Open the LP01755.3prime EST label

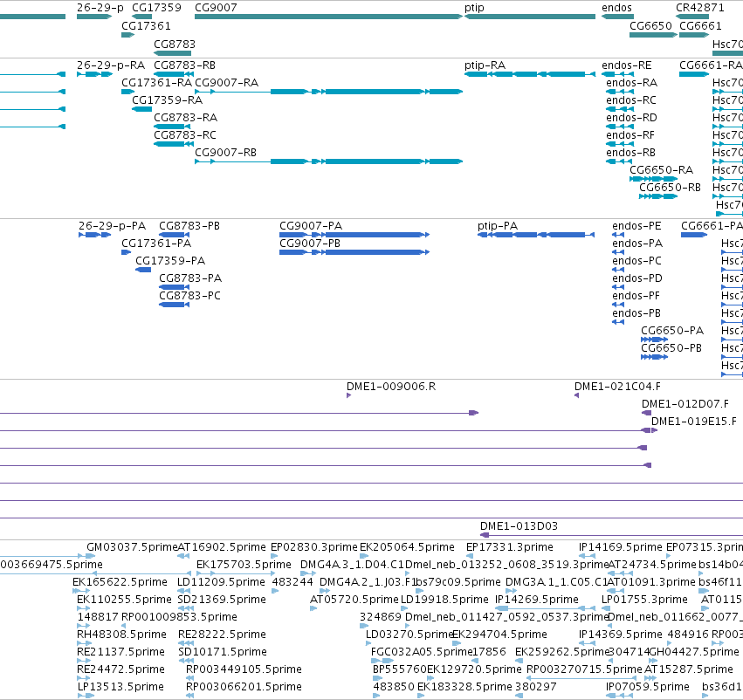[x=644, y=600]
